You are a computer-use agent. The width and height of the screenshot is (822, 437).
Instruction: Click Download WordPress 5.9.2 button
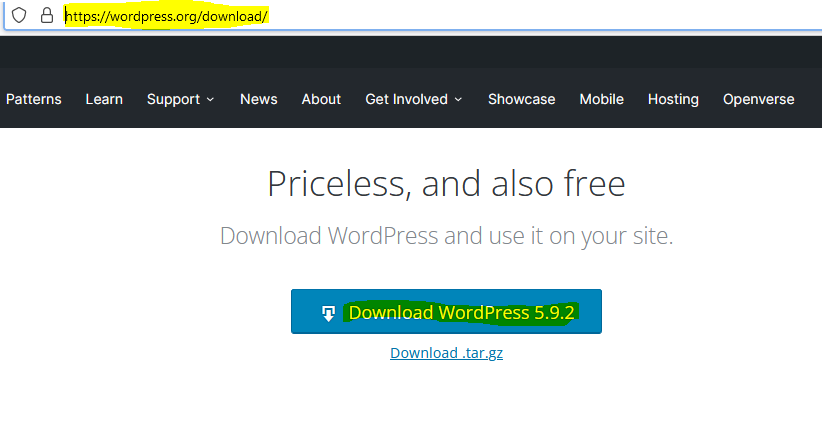(446, 311)
